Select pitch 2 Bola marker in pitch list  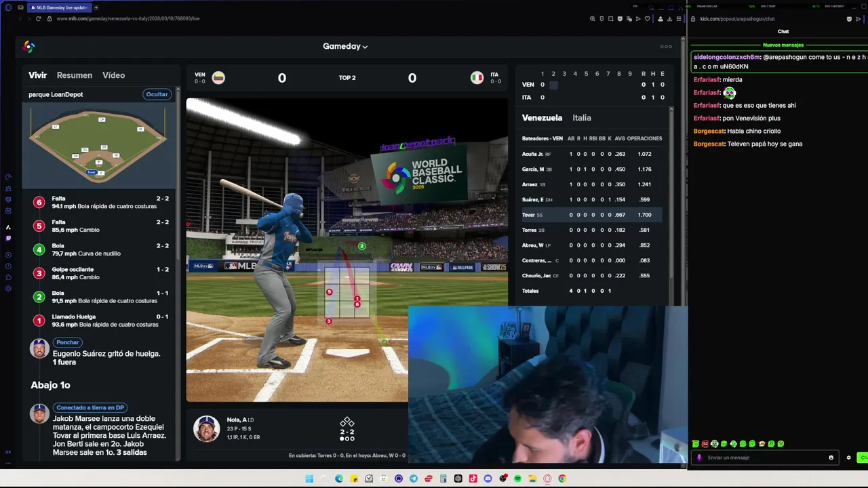pos(39,297)
